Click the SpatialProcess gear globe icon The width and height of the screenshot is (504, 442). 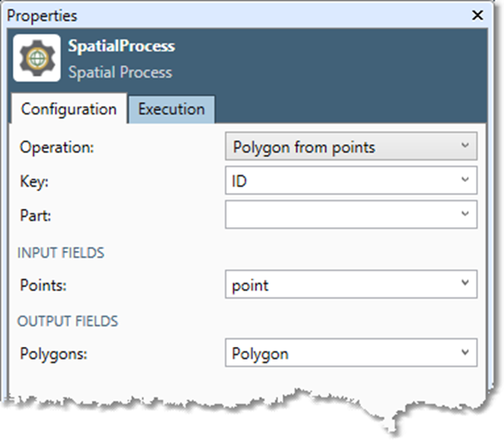[36, 58]
